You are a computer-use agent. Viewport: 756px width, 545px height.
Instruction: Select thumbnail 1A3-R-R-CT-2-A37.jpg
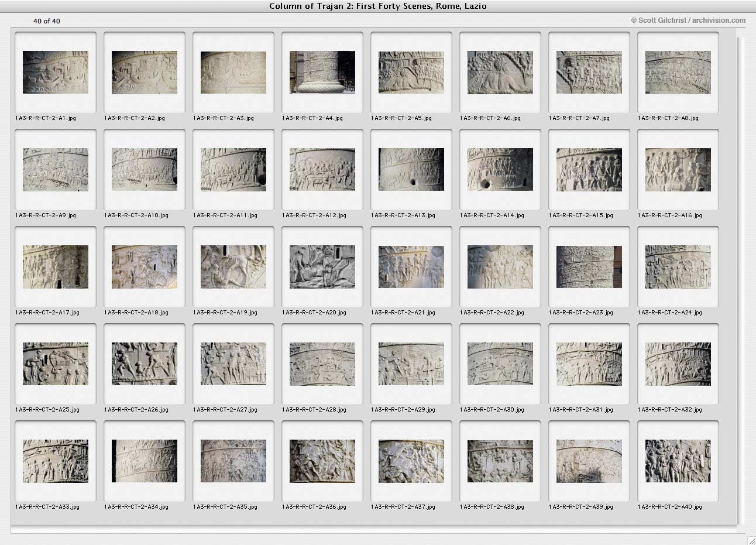pos(411,461)
